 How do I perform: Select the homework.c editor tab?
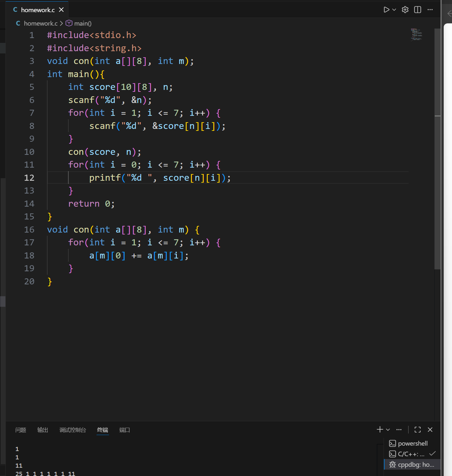[x=37, y=10]
